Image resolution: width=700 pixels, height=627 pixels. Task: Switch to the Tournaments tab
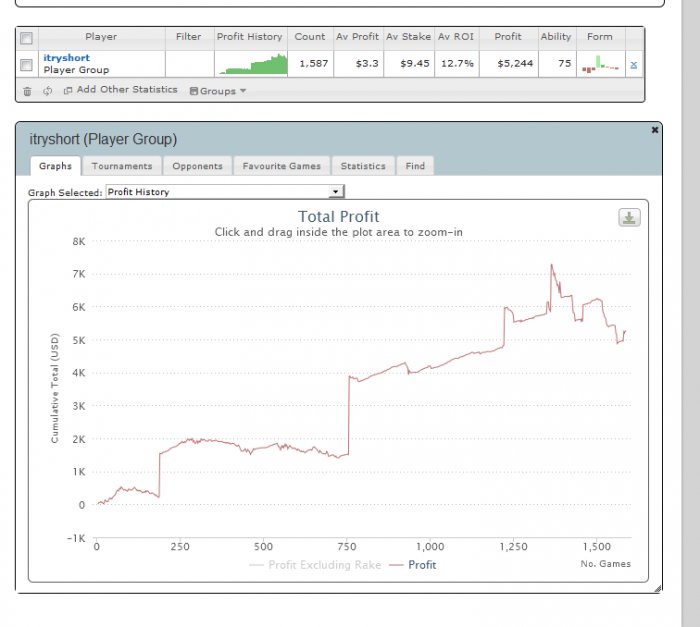point(122,166)
